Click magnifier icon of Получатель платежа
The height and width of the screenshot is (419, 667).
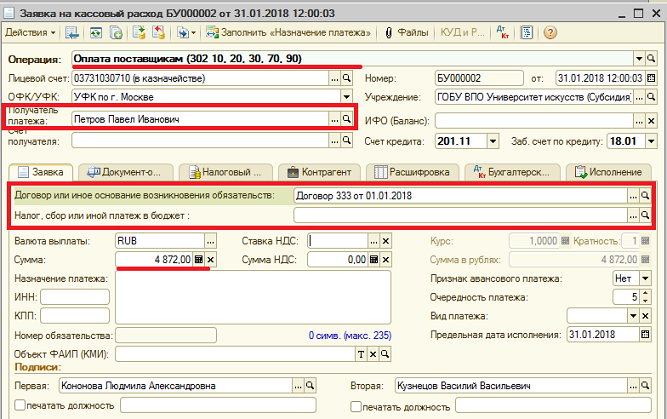[x=347, y=120]
